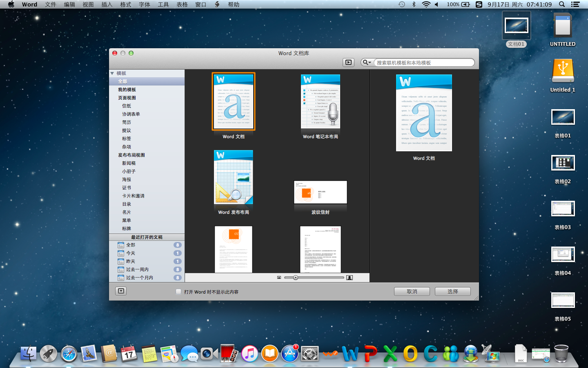Choose the 提议 category
The height and width of the screenshot is (368, 588).
[x=127, y=130]
